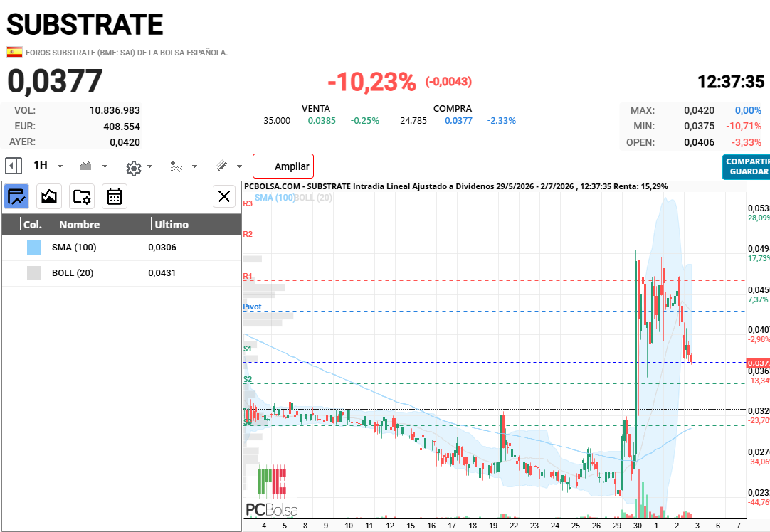Expand the drawing tools dropdown arrow
Viewport: 770px width, 532px height.
239,166
